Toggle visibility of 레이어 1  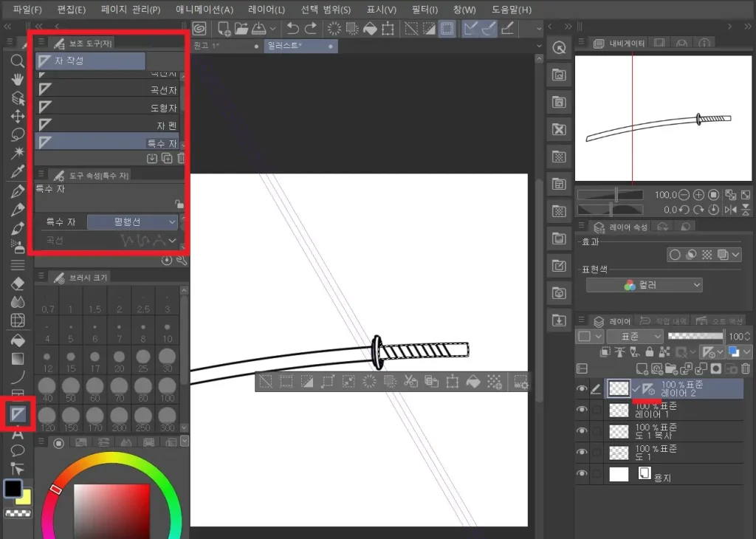[583, 411]
